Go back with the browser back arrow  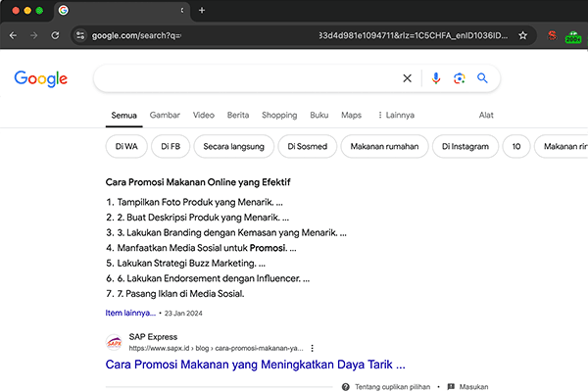click(13, 35)
